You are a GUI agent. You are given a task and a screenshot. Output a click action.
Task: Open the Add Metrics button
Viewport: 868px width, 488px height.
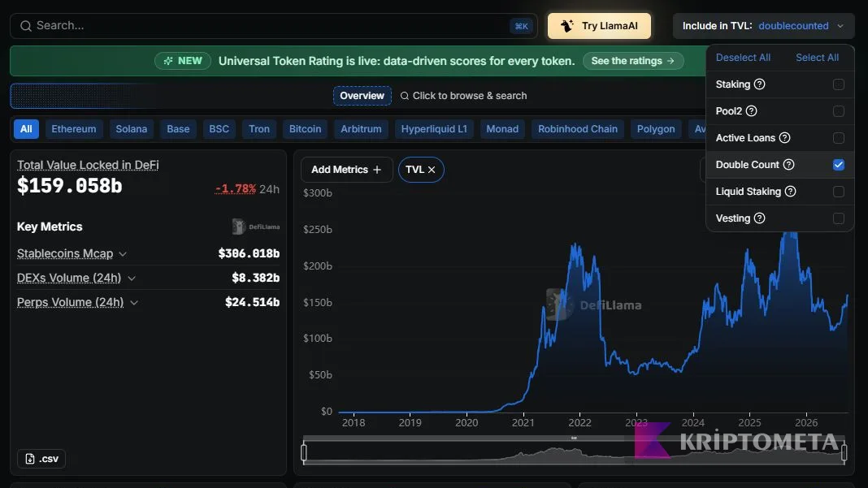(346, 170)
